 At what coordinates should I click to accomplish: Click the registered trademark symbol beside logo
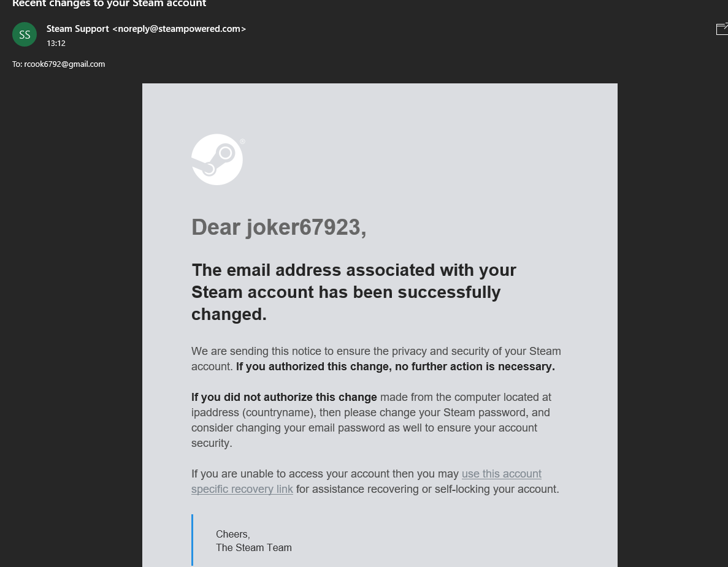tap(242, 142)
